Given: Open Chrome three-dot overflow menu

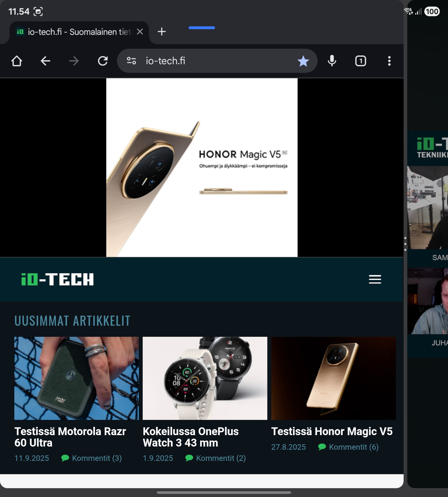Looking at the screenshot, I should [389, 61].
